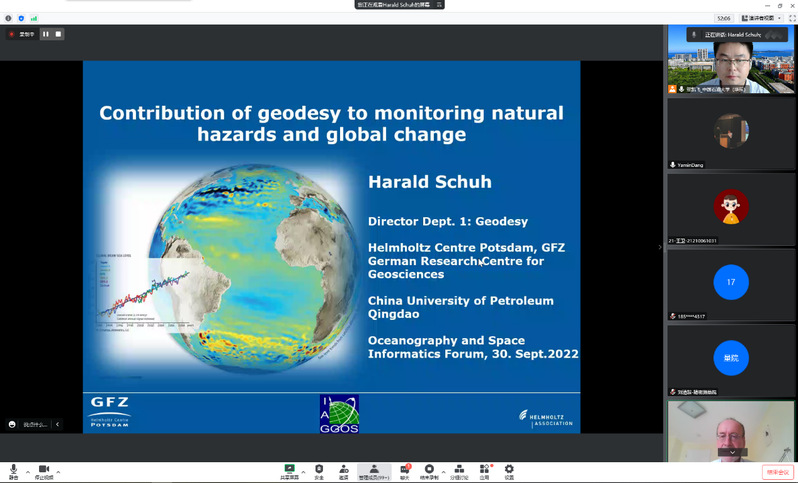Check the network signal indicator
Screen dimensions: 798x483
pyautogui.click(x=34, y=18)
